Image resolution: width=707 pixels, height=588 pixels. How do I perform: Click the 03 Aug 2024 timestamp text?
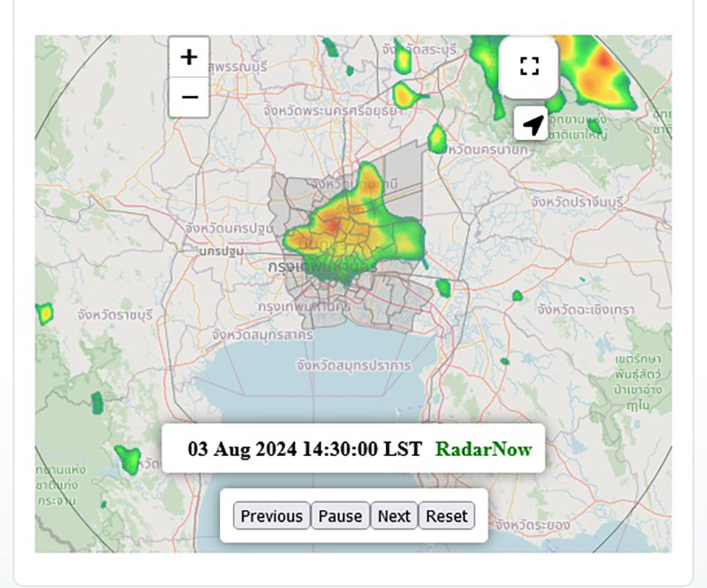[305, 449]
